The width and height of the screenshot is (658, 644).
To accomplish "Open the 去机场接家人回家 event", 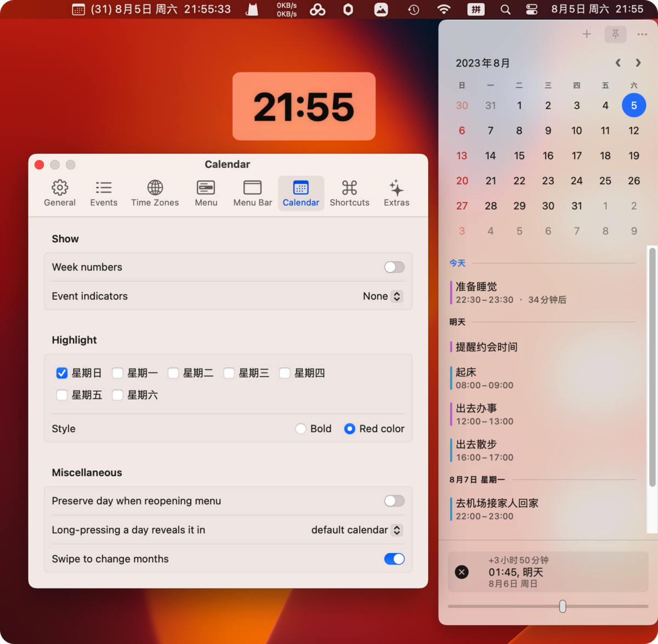I will [x=543, y=509].
